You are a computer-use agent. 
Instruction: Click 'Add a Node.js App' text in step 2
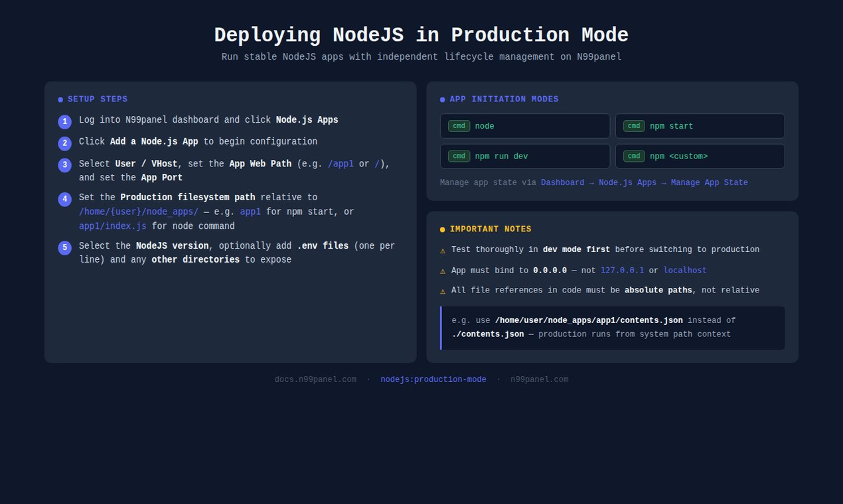tap(154, 141)
